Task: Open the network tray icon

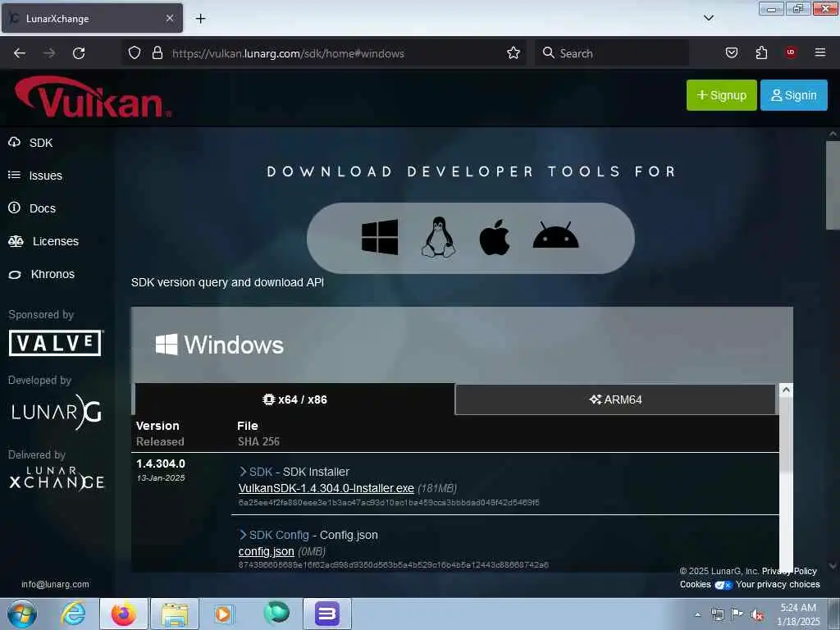Action: point(717,615)
